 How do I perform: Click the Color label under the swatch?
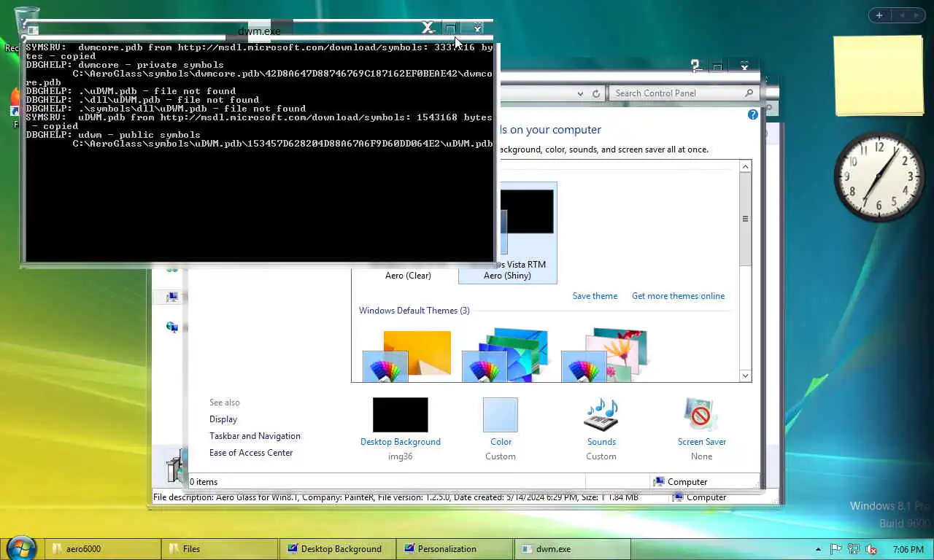pos(501,442)
